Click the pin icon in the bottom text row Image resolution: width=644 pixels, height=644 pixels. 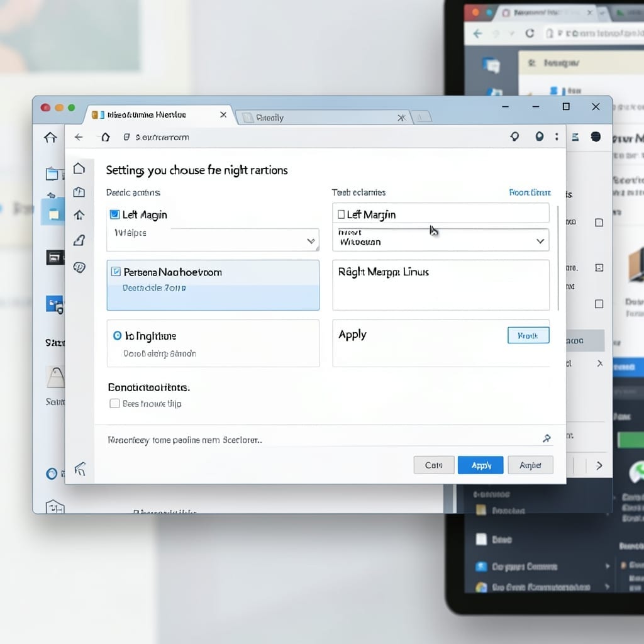[x=547, y=438]
